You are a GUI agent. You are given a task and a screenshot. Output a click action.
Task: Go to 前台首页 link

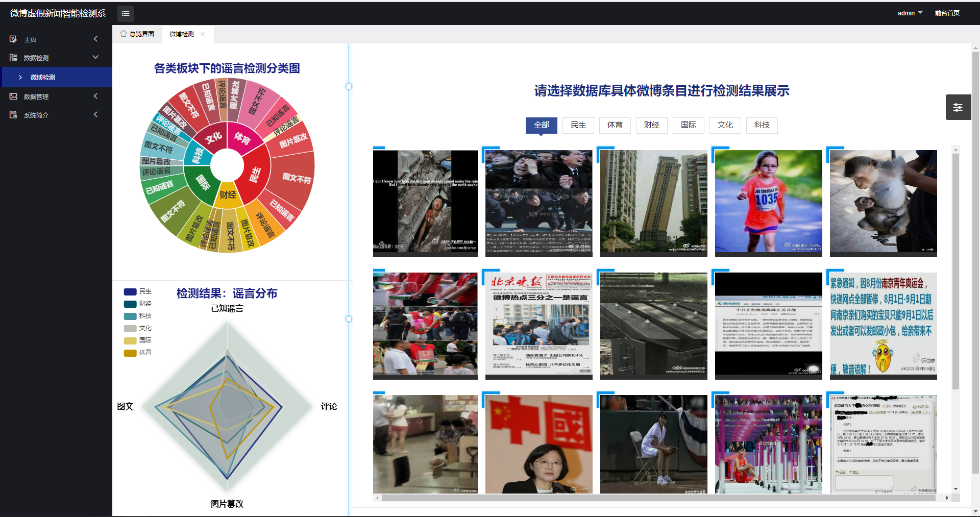pyautogui.click(x=947, y=13)
